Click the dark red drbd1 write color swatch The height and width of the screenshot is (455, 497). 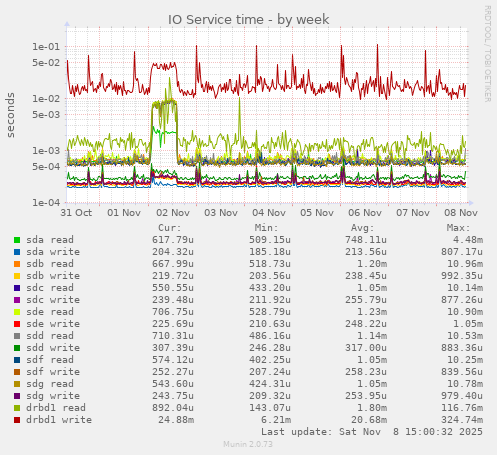point(17,420)
